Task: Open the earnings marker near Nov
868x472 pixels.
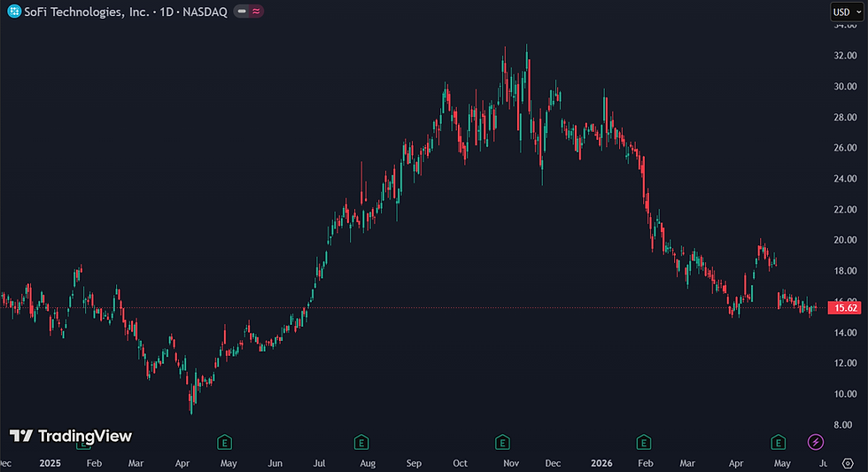Action: tap(502, 442)
